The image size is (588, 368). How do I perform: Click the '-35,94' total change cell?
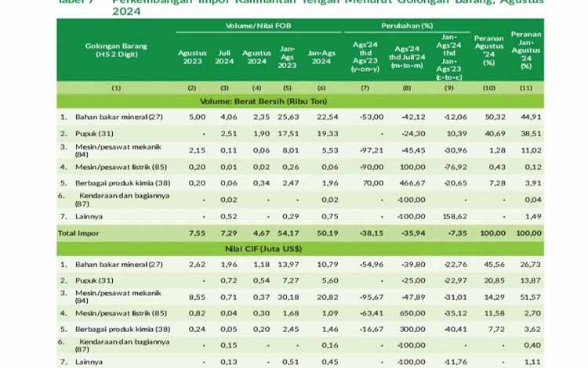point(413,233)
